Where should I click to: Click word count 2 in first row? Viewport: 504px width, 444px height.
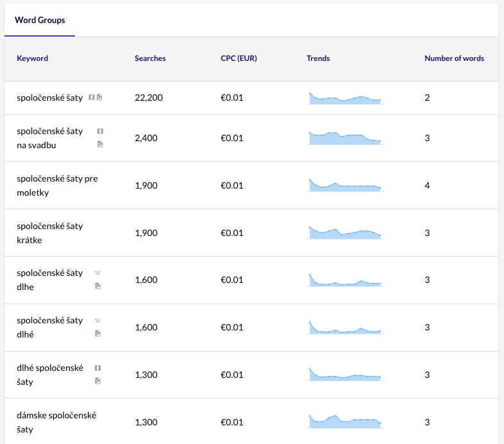(427, 98)
